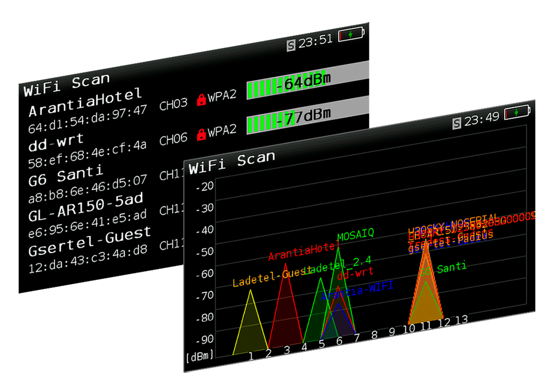This screenshot has width=554, height=392.
Task: Click the CH03 channel label
Action: tap(173, 105)
